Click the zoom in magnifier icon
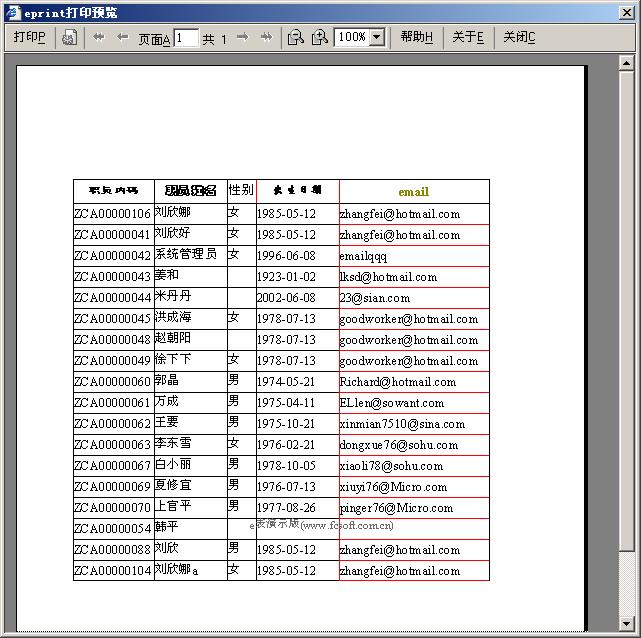Viewport: 641px width, 638px height. tap(320, 38)
